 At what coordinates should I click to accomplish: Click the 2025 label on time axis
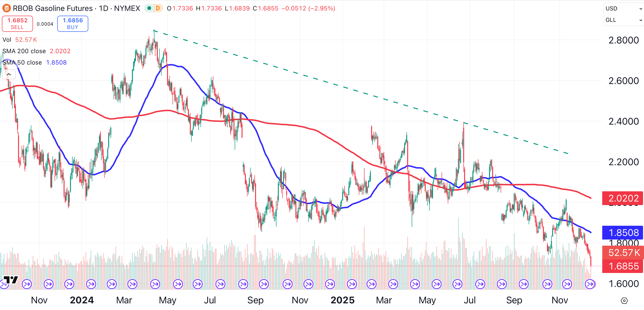click(x=342, y=300)
